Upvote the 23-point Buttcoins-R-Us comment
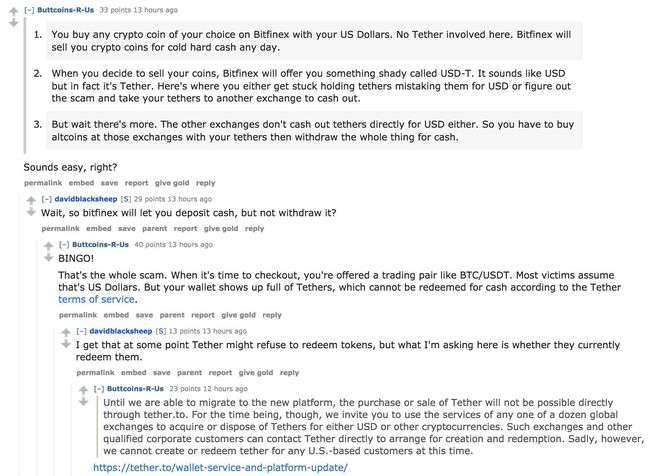The height and width of the screenshot is (476, 650). (x=83, y=387)
